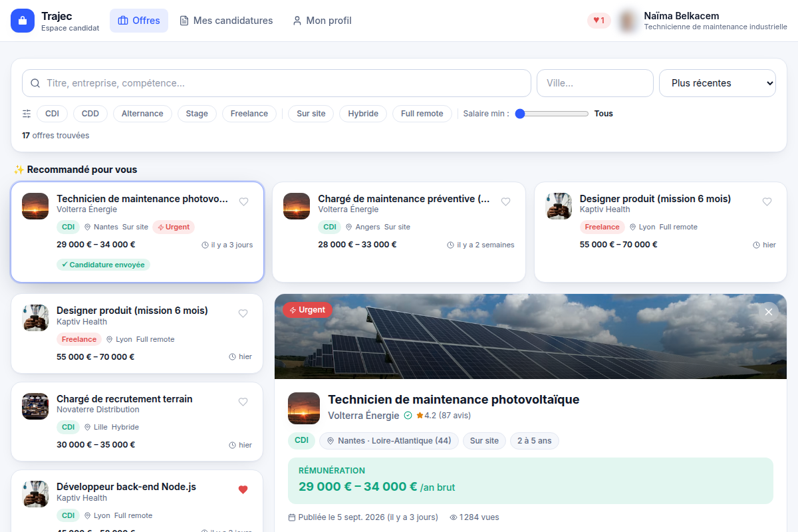Close the job detail panel
The height and width of the screenshot is (532, 798).
click(x=769, y=312)
